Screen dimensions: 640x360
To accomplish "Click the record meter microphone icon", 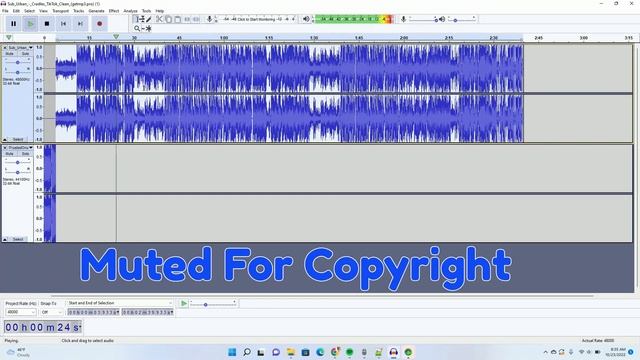I will (x=209, y=19).
